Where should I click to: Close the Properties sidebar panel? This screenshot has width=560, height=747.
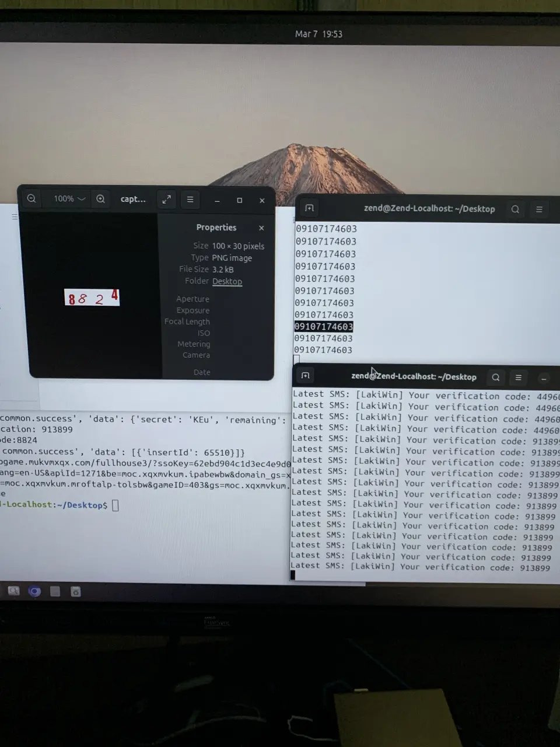(261, 228)
